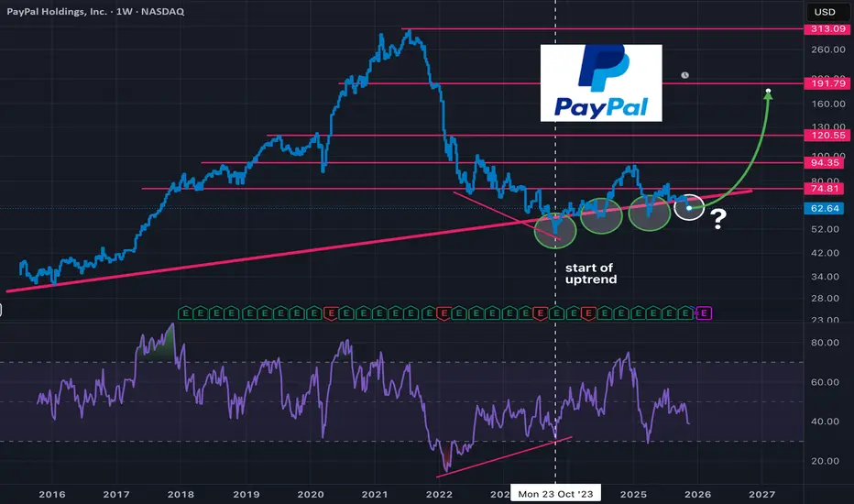The height and width of the screenshot is (504, 854).
Task: Select the white question mark annotation
Action: click(x=718, y=219)
